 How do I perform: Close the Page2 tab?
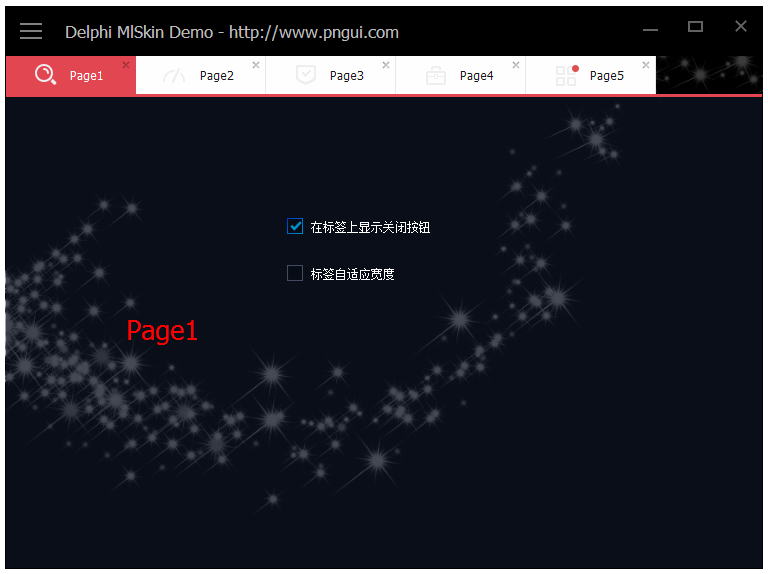point(256,65)
